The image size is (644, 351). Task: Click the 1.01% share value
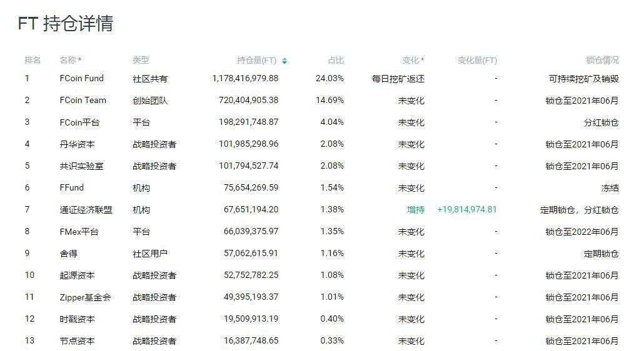point(332,297)
